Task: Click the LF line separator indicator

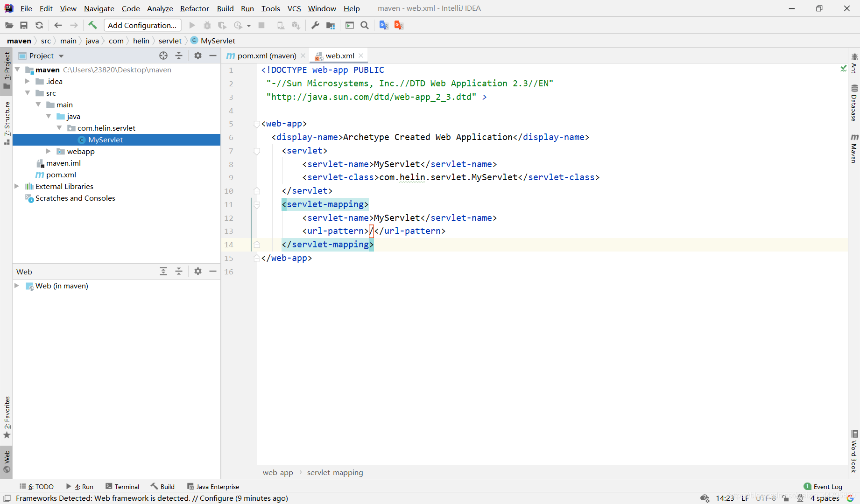Action: [x=745, y=498]
